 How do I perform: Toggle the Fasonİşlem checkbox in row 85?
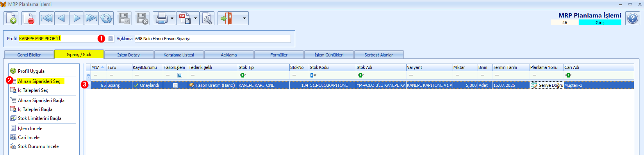(x=175, y=85)
